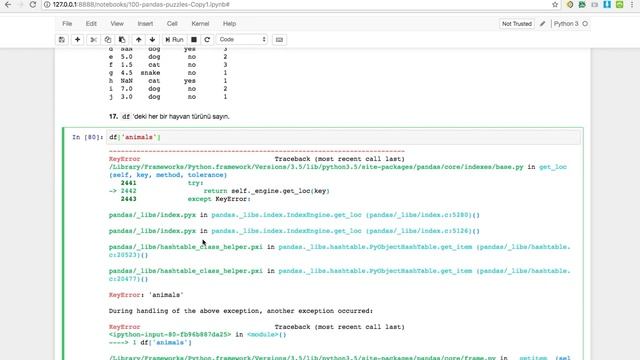640x360 pixels.
Task: Click the output row i with 7.0
Action: coord(168,89)
